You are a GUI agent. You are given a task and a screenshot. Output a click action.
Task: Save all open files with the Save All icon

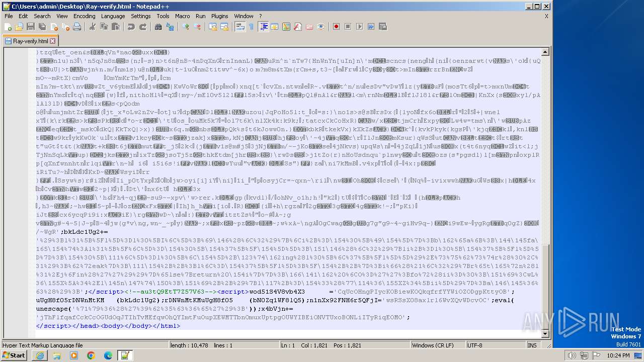[x=42, y=27]
